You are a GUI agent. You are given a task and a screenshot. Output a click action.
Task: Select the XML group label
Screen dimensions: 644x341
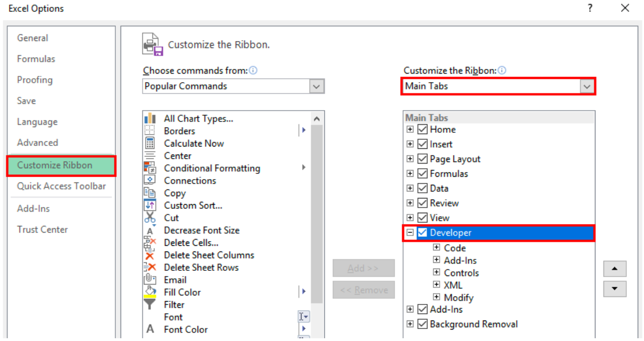pyautogui.click(x=453, y=285)
